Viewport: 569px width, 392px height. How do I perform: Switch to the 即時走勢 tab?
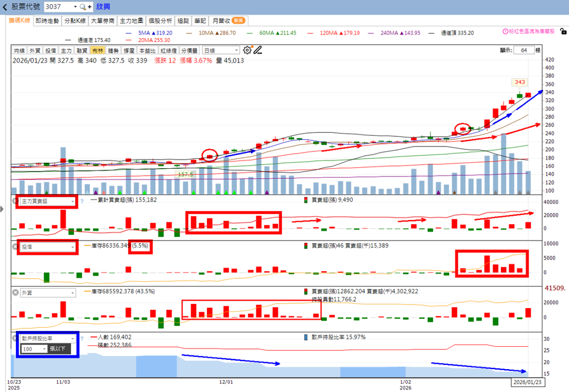click(x=47, y=21)
